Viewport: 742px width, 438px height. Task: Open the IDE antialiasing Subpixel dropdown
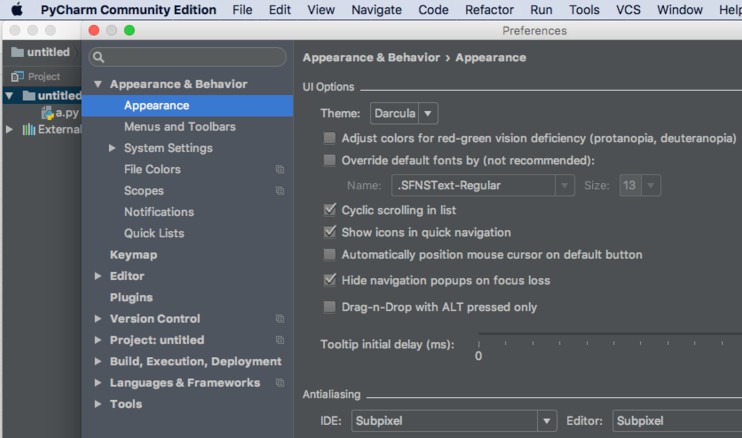point(454,421)
